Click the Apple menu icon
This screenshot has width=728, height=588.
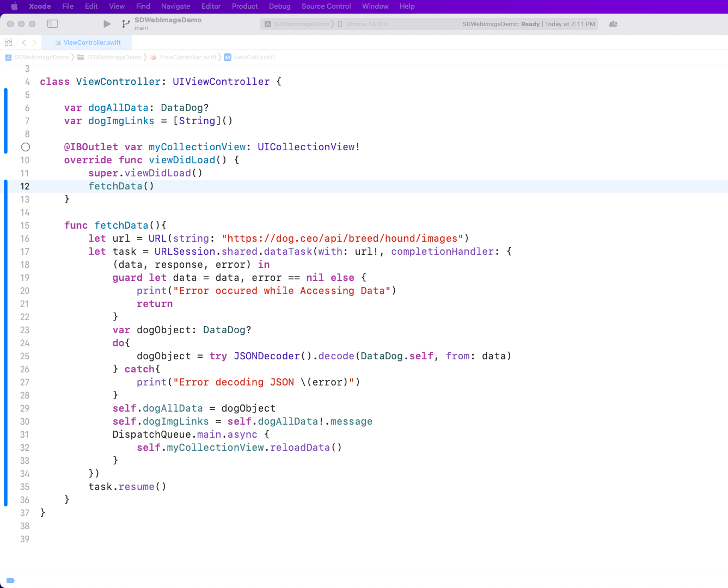click(15, 7)
